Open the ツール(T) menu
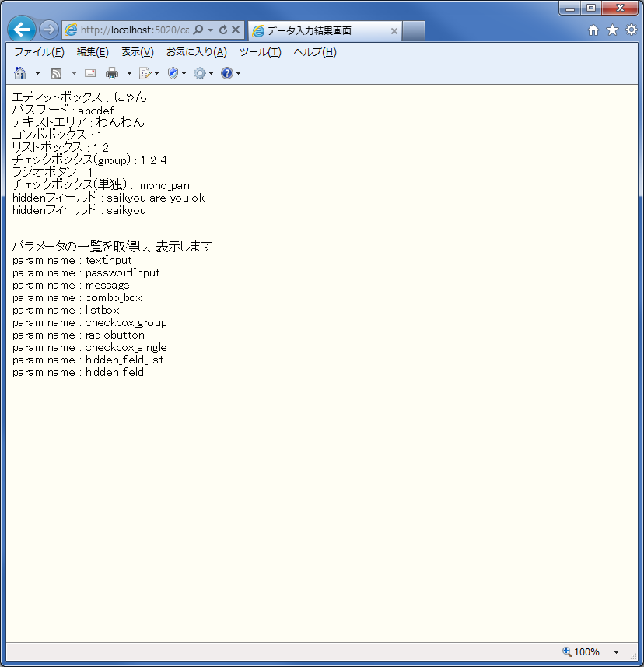 tap(260, 52)
